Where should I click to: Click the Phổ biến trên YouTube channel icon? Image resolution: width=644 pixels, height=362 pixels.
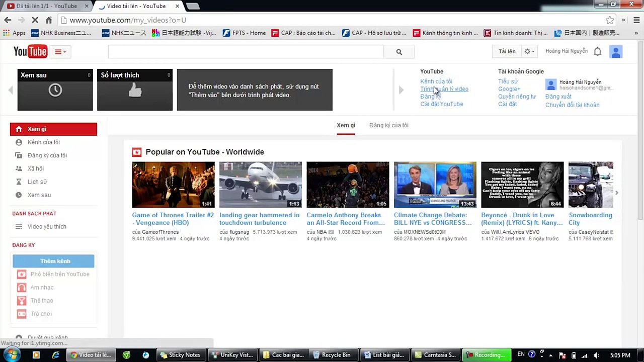tap(22, 274)
